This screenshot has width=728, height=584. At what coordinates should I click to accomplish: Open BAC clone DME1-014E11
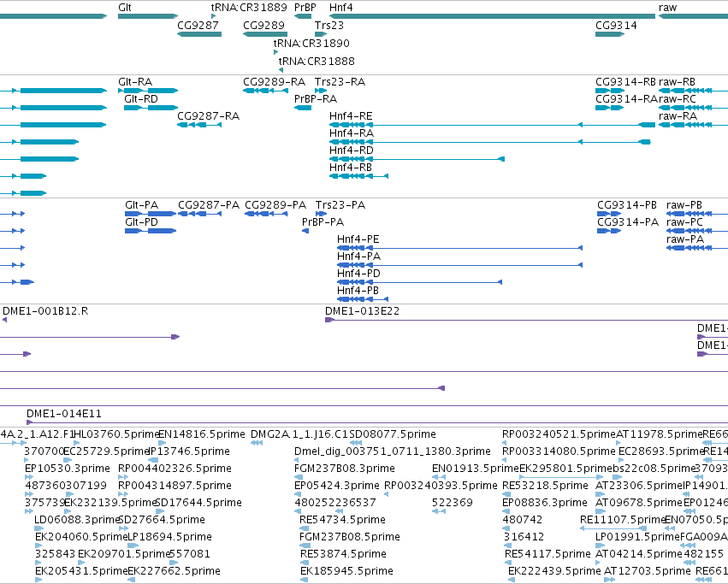(x=377, y=422)
